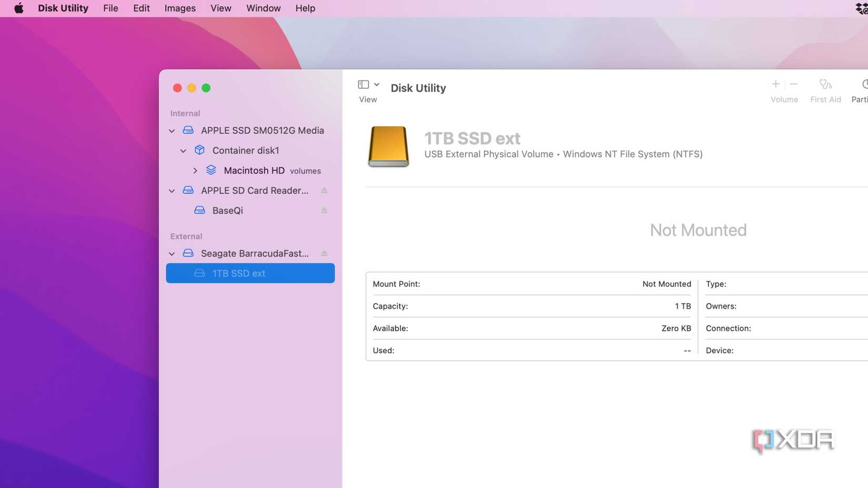This screenshot has width=868, height=488.
Task: Open the Disk Utility app menu
Action: [63, 8]
